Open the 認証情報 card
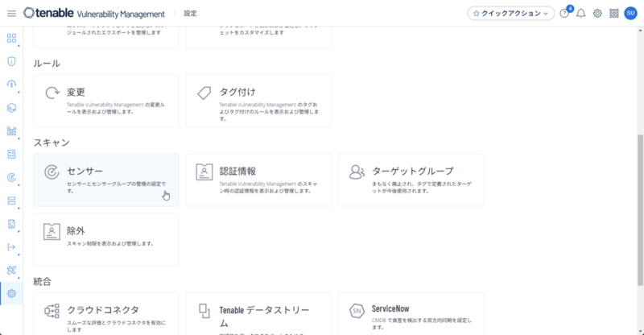Image resolution: width=644 pixels, height=335 pixels. coord(258,180)
